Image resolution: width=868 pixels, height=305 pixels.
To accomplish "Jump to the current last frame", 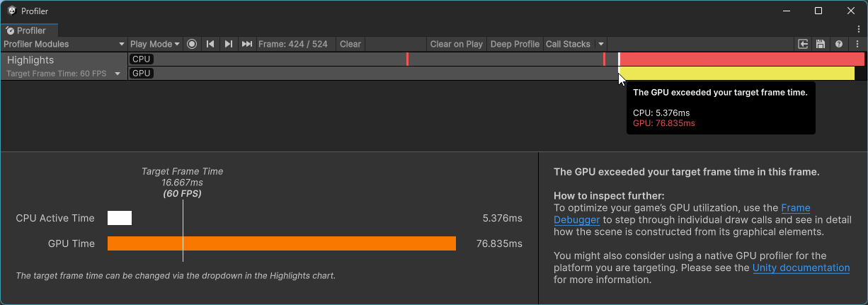I will (x=246, y=44).
